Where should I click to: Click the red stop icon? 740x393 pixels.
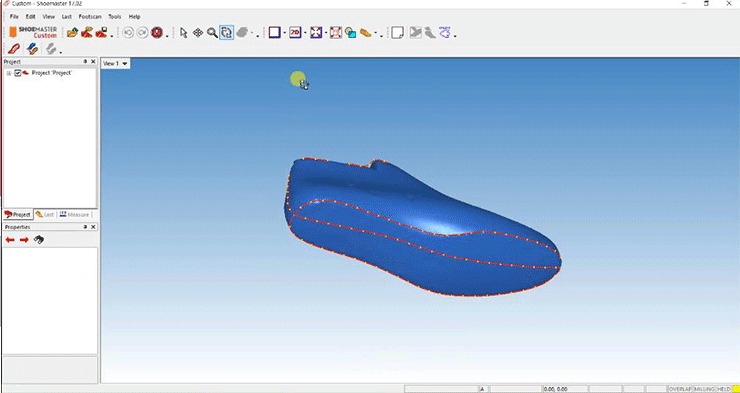point(157,33)
